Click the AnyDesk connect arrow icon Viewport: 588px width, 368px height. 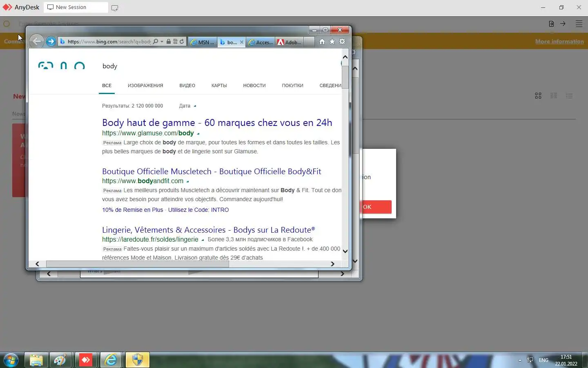[563, 24]
